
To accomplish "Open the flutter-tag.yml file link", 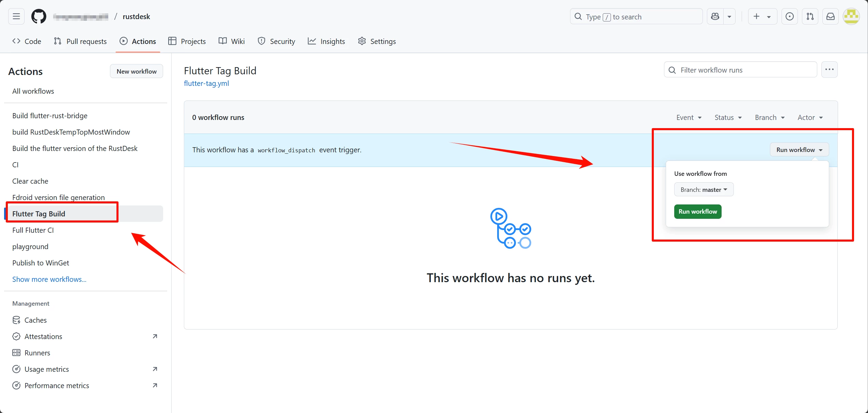I will click(x=206, y=83).
